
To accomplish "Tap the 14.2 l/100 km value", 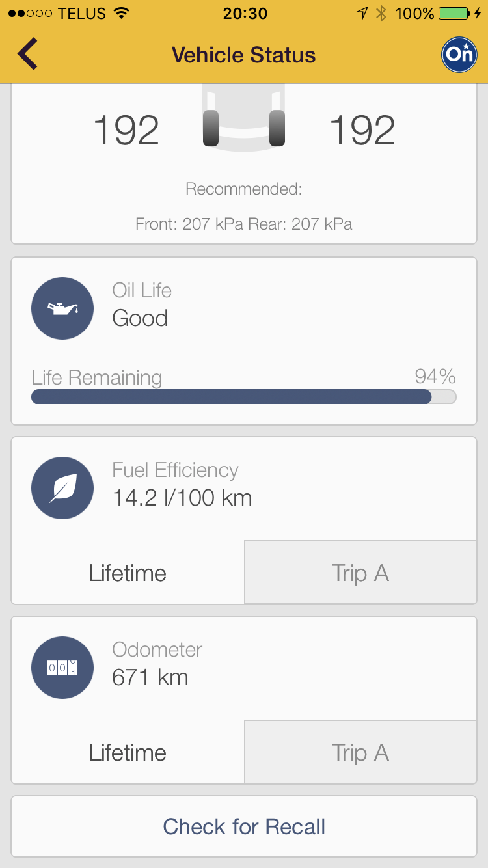I will pyautogui.click(x=182, y=498).
